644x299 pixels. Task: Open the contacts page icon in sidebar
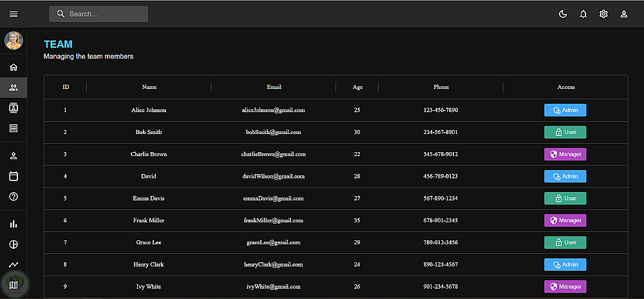14,108
